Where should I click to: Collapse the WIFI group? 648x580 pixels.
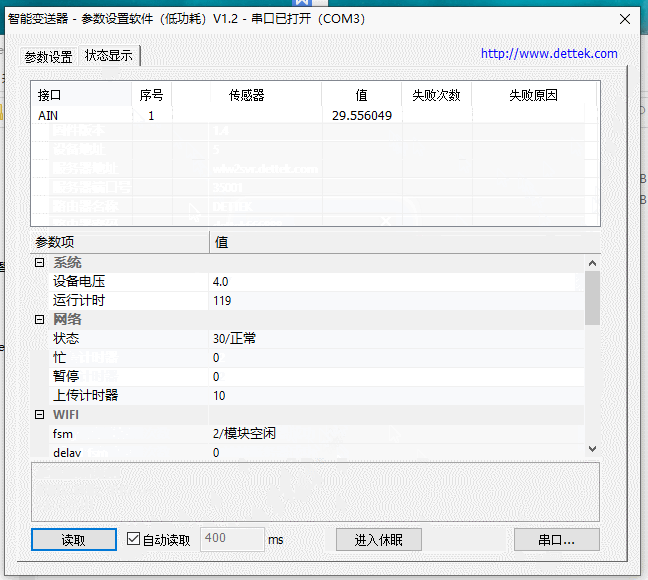40,415
